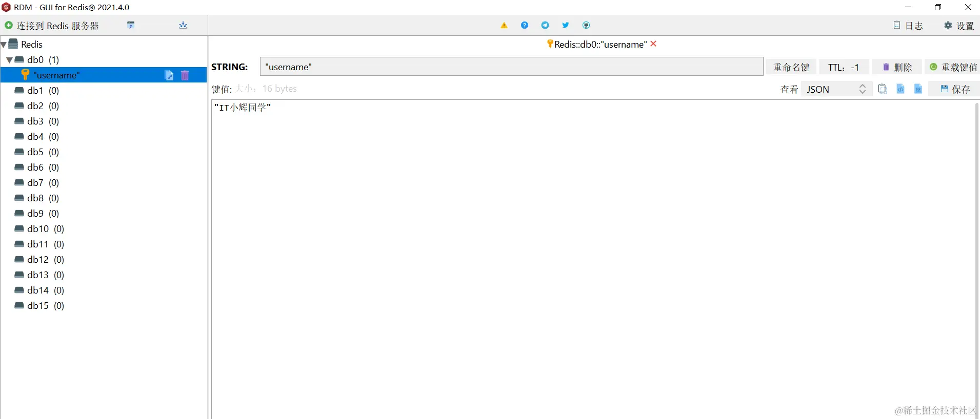Open the blue help question mark icon
Viewport: 980px width, 419px height.
tap(525, 25)
